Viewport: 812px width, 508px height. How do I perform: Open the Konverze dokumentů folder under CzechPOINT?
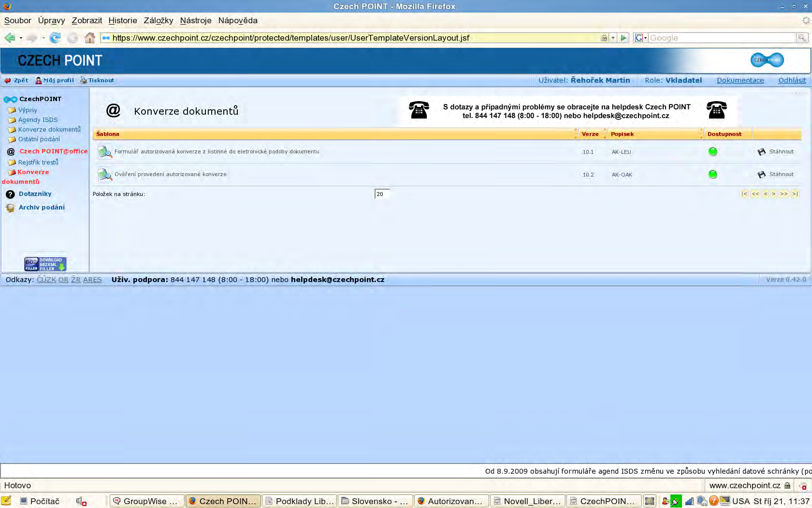pyautogui.click(x=49, y=129)
